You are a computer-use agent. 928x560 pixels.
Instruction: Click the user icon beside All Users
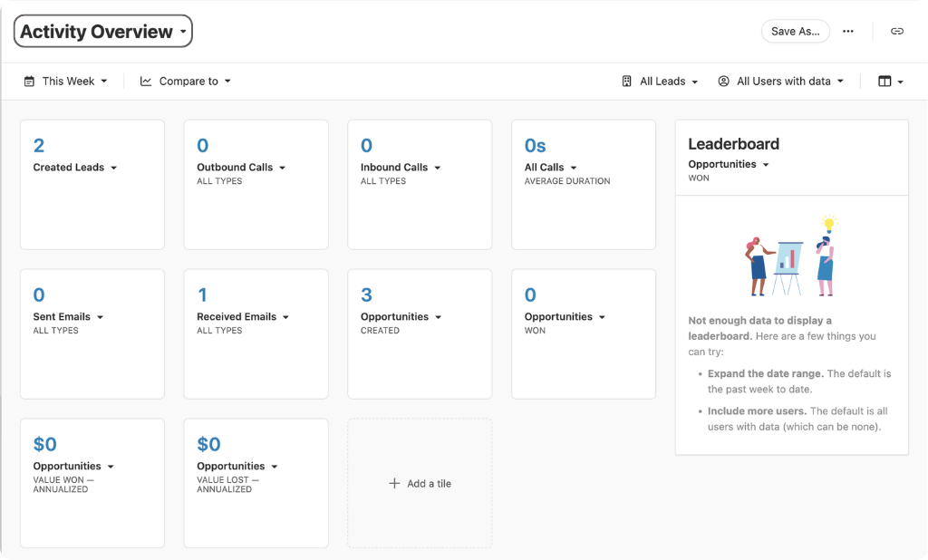click(723, 81)
